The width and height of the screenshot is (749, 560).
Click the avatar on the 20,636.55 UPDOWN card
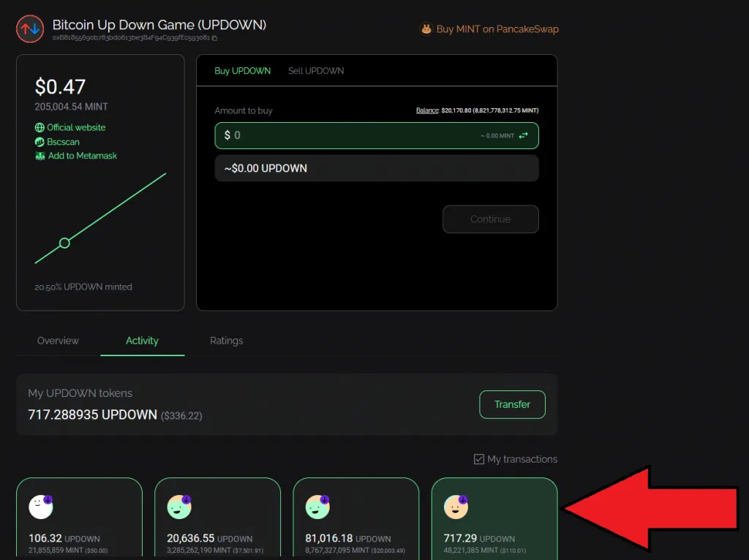tap(179, 507)
